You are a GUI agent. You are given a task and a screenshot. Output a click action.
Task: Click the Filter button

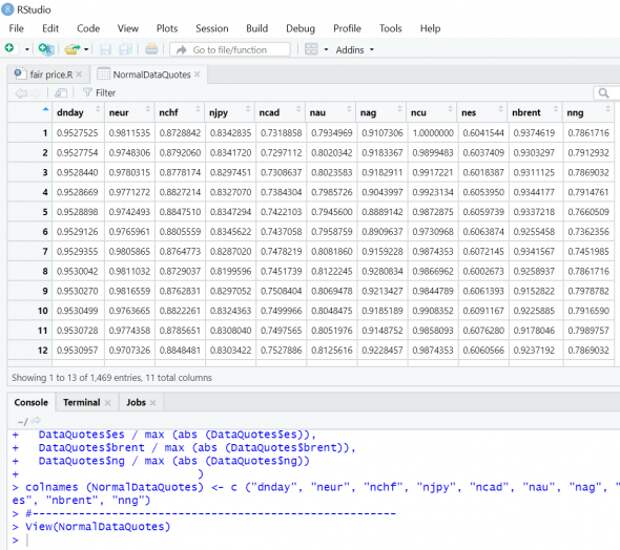99,93
